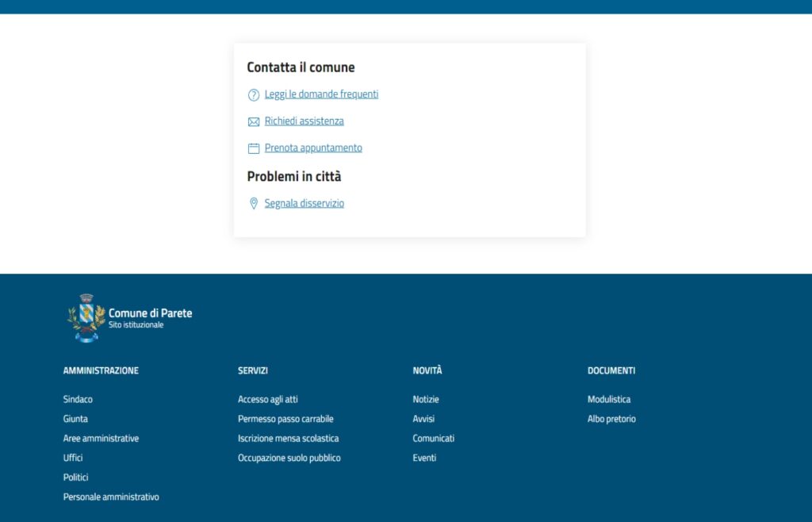Click the envelope icon next to Richiedi assistenza
The height and width of the screenshot is (522, 812).
tap(254, 122)
